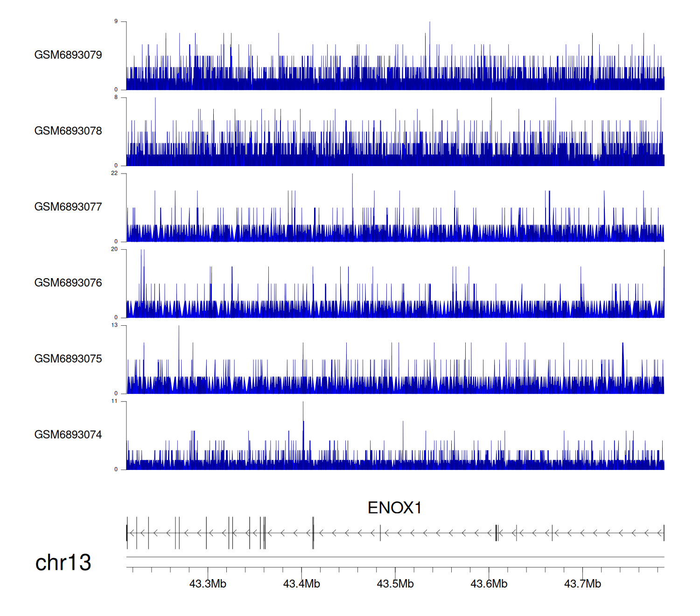Select the GSM6893074 track label
Screen dimensions: 700x616
click(68, 435)
